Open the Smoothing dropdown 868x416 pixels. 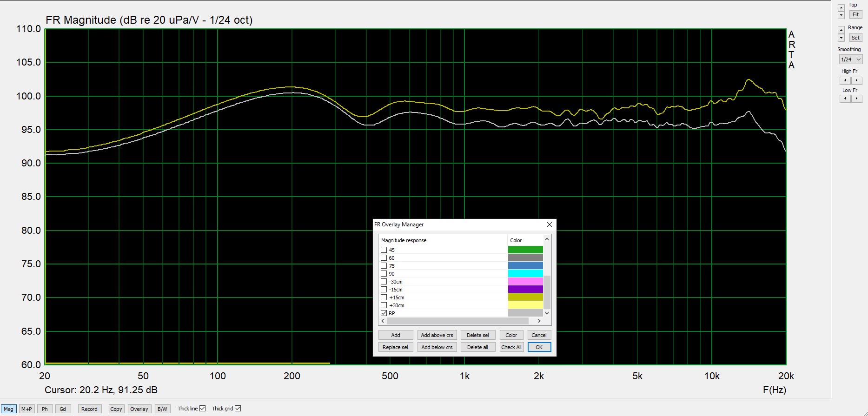click(850, 59)
